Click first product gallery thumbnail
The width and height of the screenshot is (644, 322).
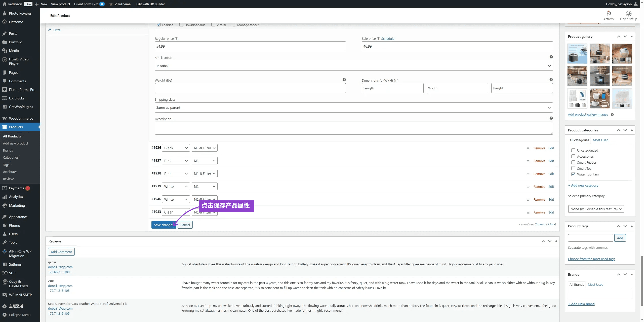point(577,54)
